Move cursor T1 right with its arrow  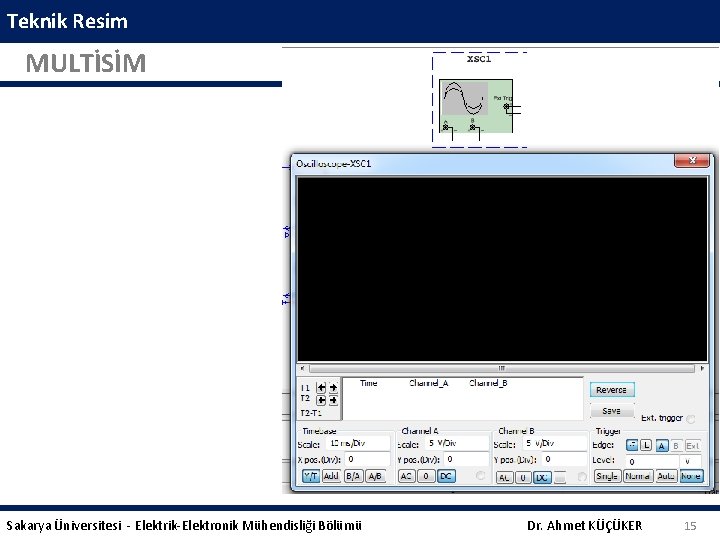333,388
